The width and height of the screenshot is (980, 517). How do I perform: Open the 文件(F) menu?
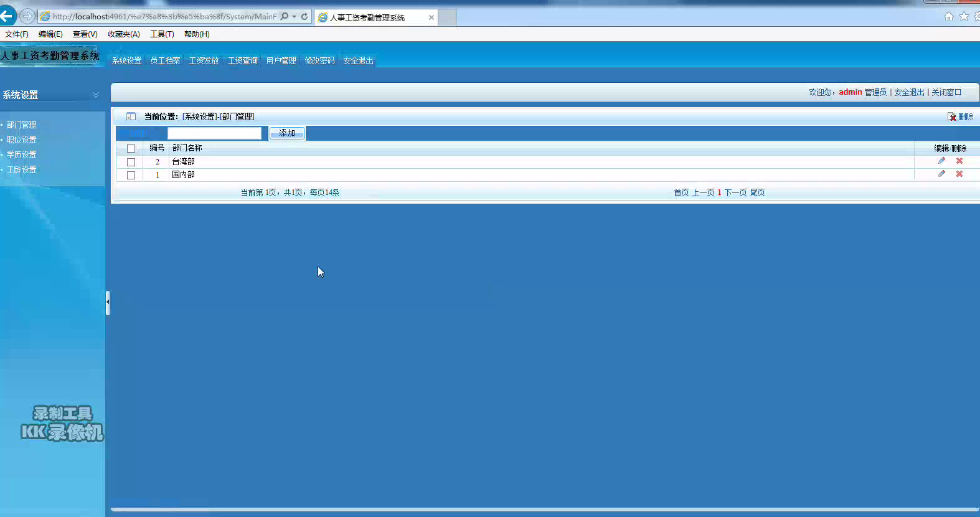(17, 34)
